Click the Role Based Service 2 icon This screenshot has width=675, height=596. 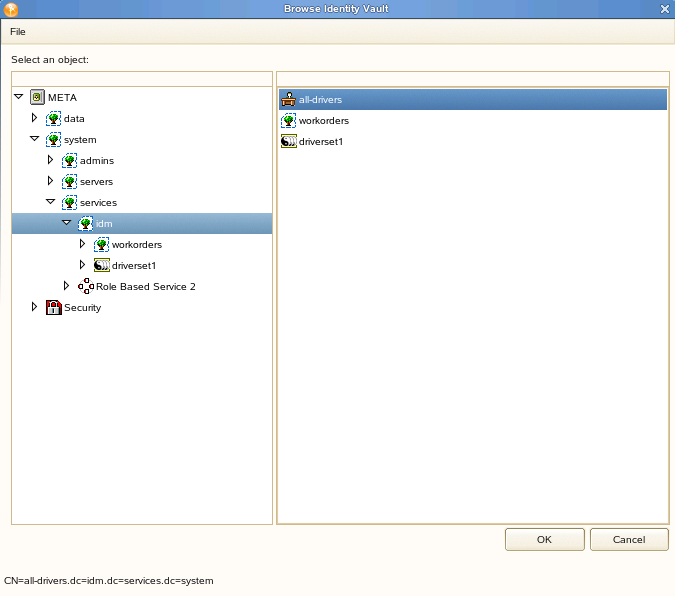(86, 286)
